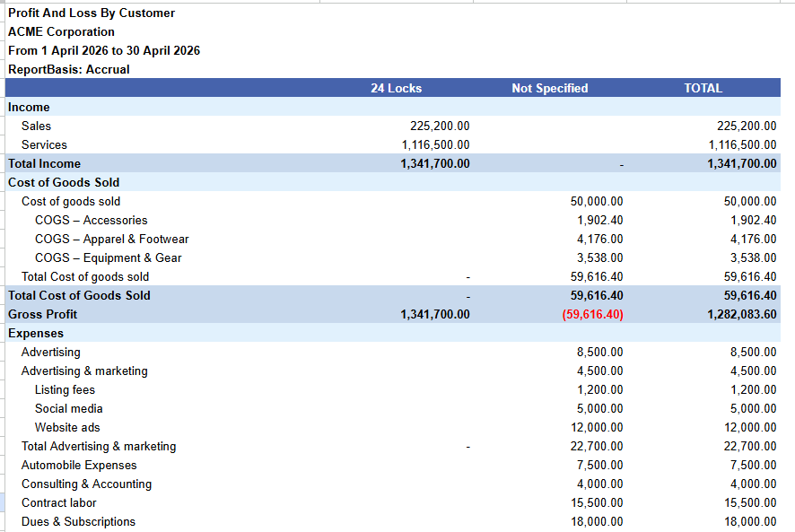Select the bold 'Total Cost of Goods Sold' label
This screenshot has width=795, height=532.
pyautogui.click(x=79, y=295)
